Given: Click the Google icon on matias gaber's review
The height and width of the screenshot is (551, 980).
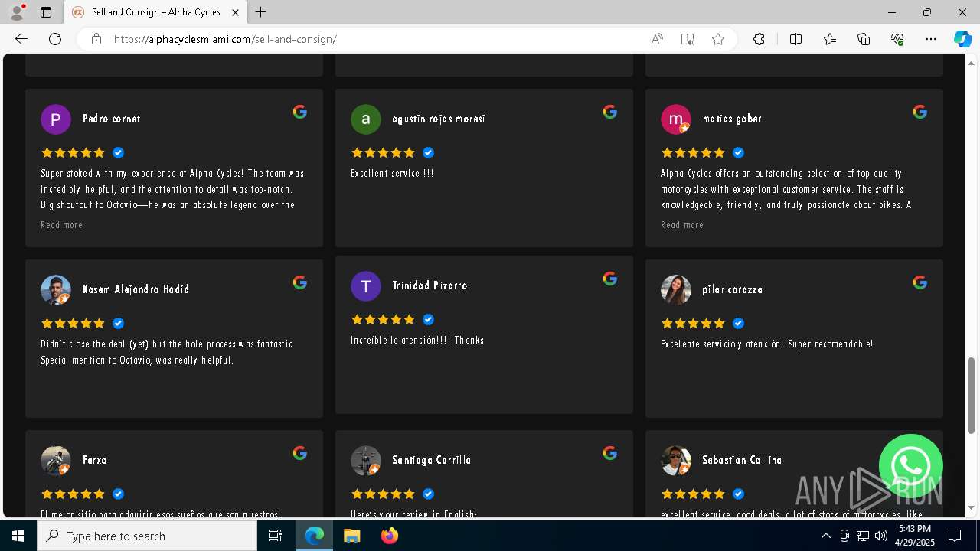Looking at the screenshot, I should tap(920, 112).
